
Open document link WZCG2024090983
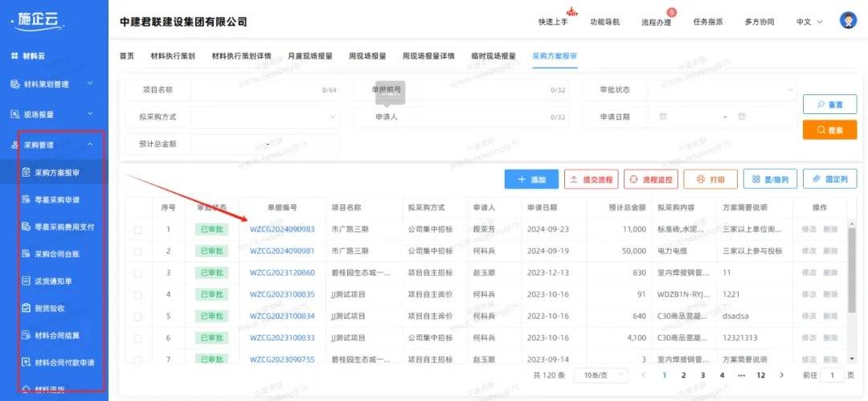tap(282, 229)
